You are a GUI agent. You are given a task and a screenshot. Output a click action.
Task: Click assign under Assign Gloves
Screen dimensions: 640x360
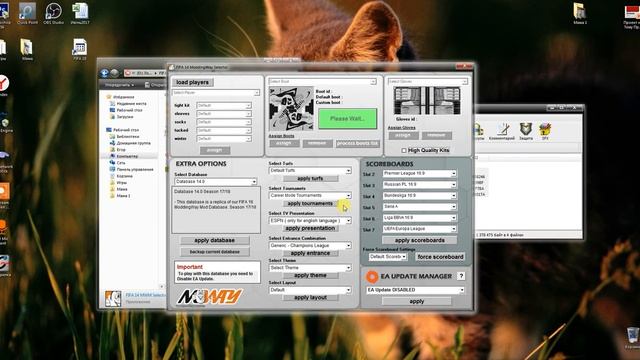coord(403,135)
